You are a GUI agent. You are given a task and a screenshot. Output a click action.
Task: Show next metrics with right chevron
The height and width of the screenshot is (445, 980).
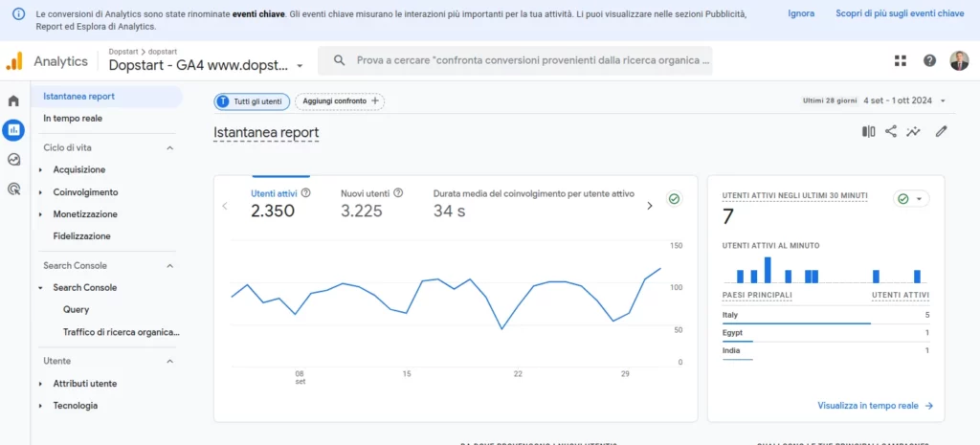tap(650, 206)
